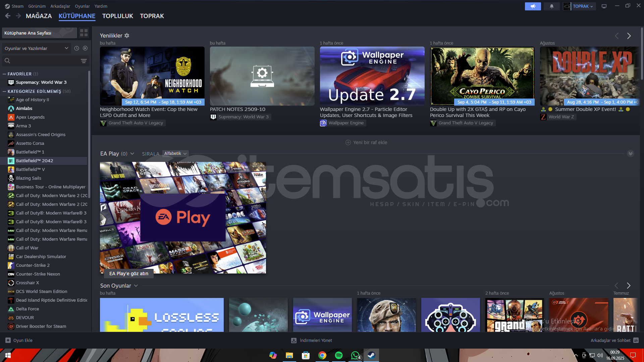Open advanced filter options in search bar

[84, 61]
